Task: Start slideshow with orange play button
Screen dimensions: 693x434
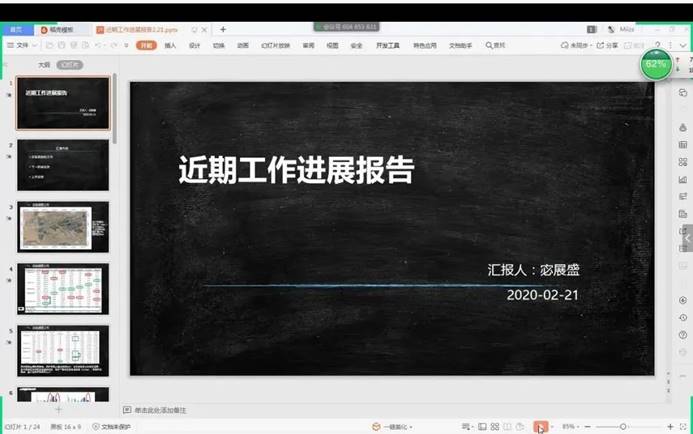Action: pos(539,427)
